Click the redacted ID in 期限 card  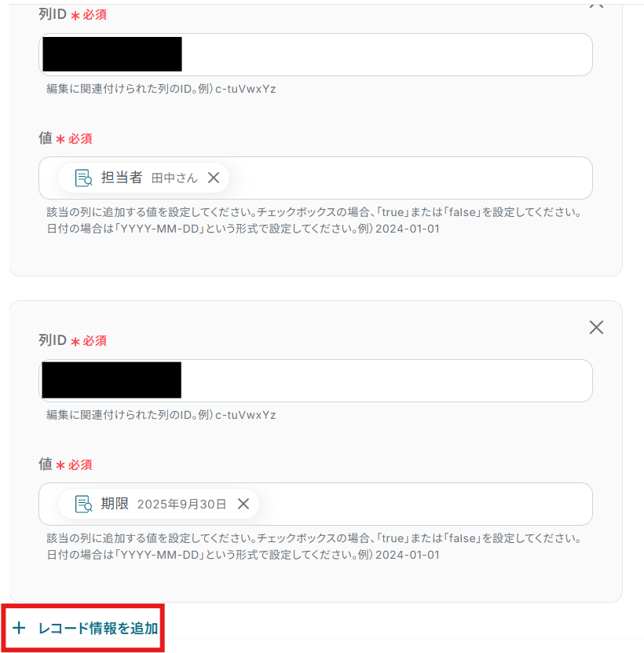tap(112, 380)
